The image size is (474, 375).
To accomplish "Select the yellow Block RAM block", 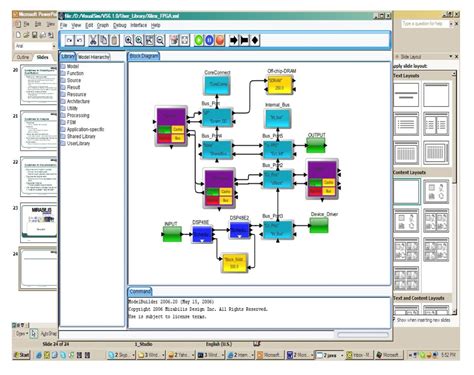I will tap(235, 263).
